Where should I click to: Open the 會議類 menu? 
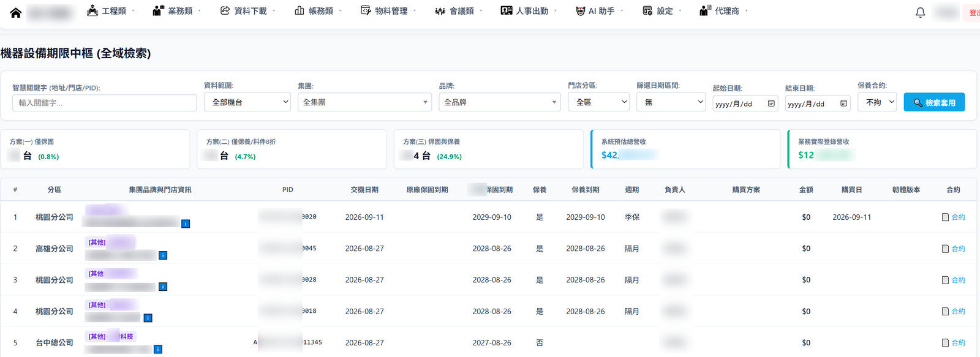459,11
